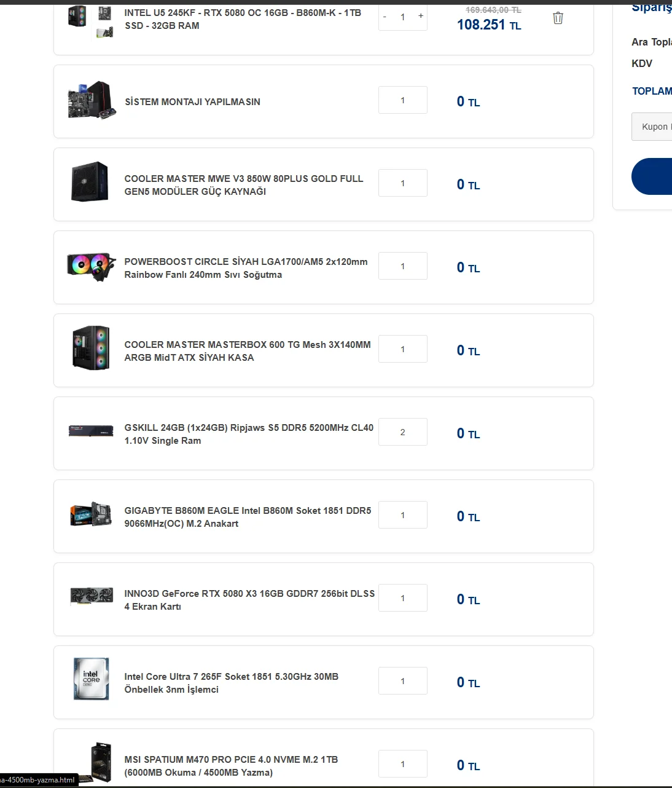Increase quantity of INTEL U5 245KF system

421,16
